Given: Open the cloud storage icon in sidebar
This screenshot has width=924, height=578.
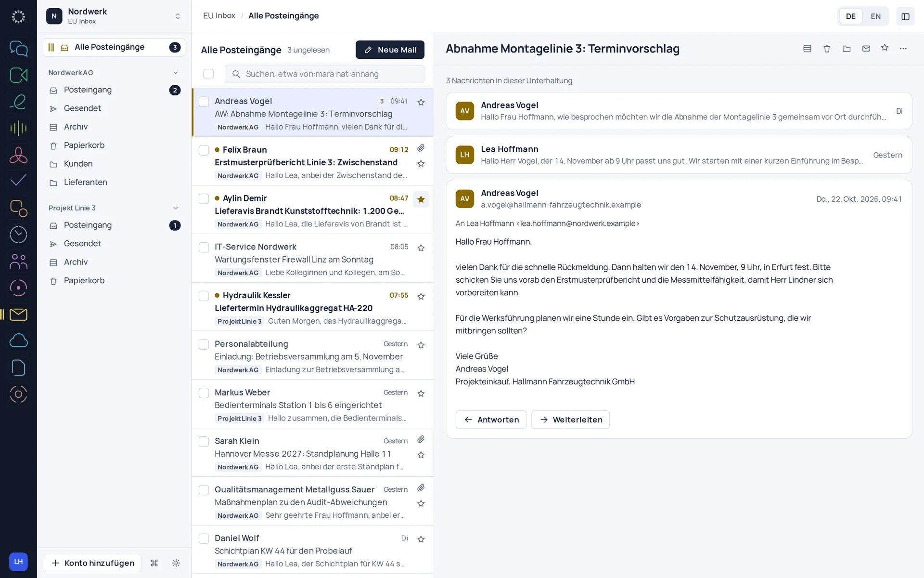Looking at the screenshot, I should [x=18, y=341].
